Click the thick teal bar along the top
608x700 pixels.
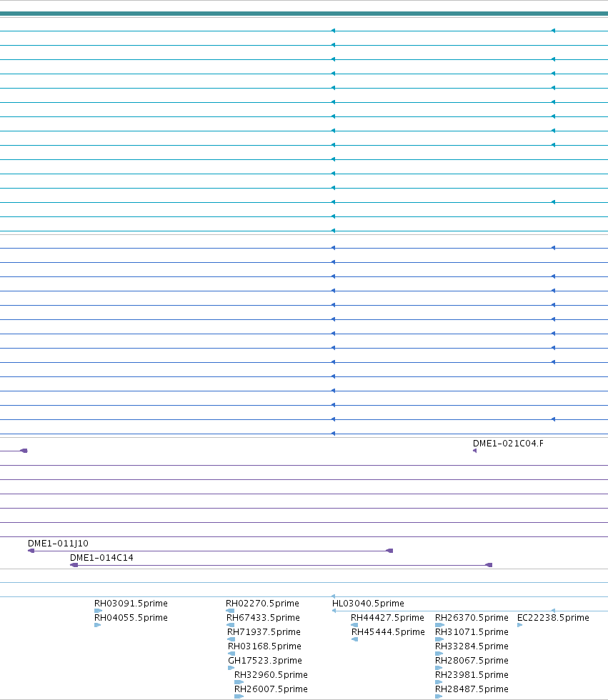304,14
